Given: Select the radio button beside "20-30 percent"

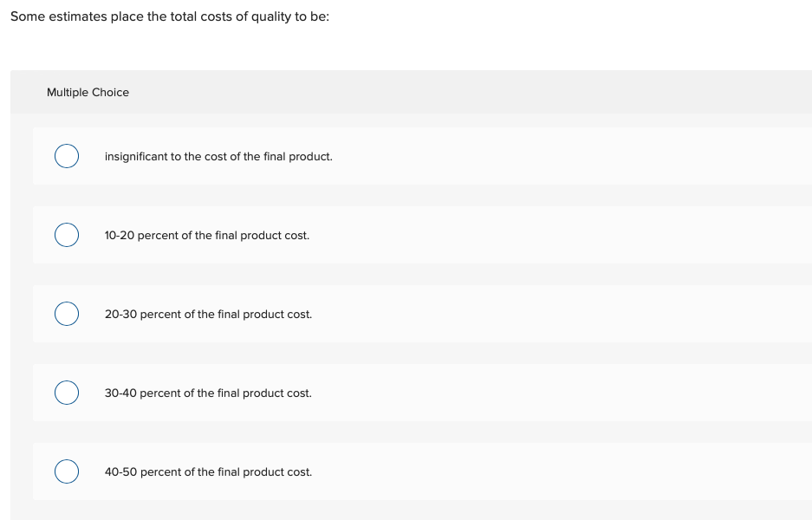Looking at the screenshot, I should [67, 314].
